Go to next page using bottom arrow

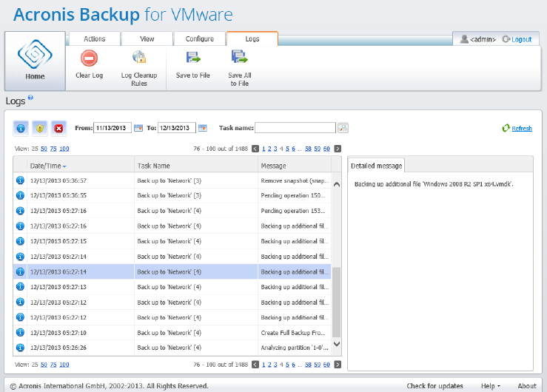point(338,365)
